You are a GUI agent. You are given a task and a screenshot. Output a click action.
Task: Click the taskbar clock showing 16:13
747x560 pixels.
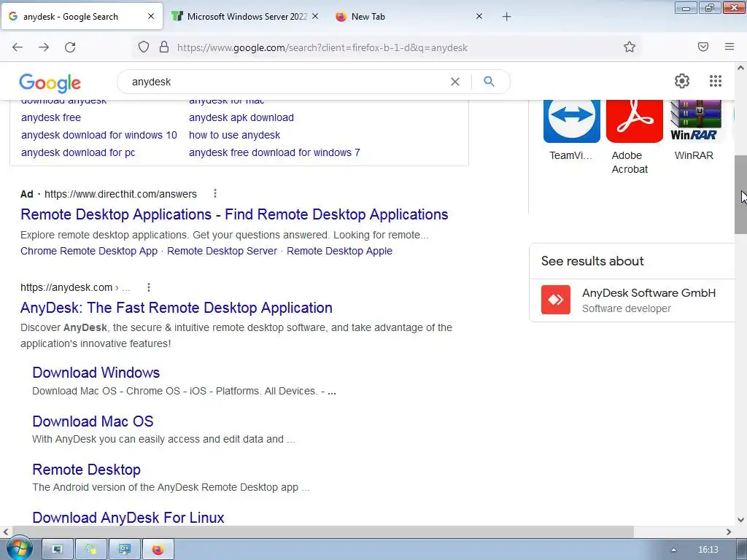pyautogui.click(x=708, y=550)
